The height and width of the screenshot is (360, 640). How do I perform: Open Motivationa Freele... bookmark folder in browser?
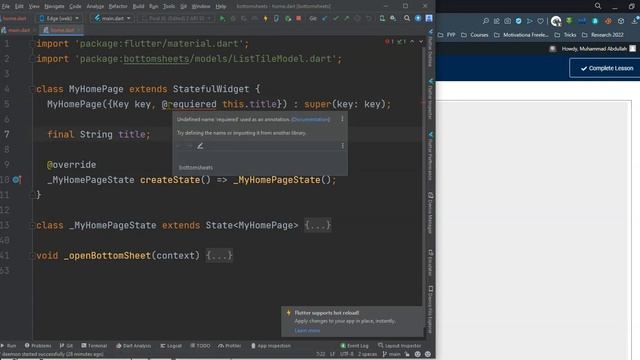(521, 35)
